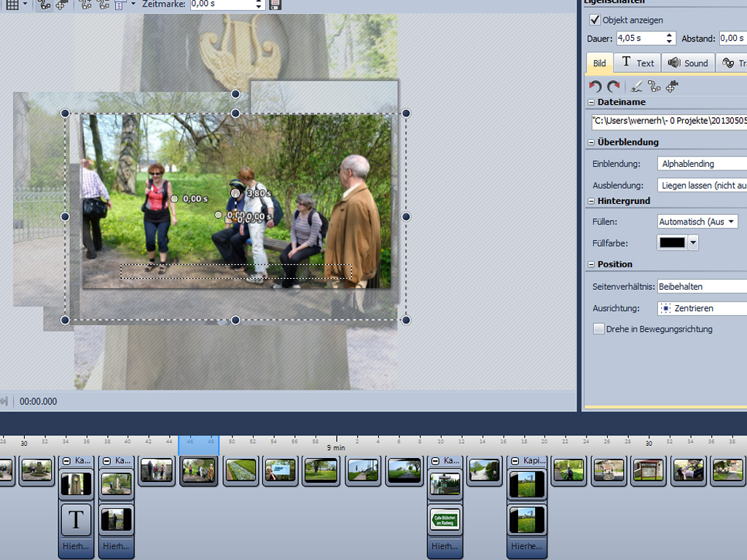
Task: Click the black Füllfarbe color swatch
Action: (x=672, y=242)
